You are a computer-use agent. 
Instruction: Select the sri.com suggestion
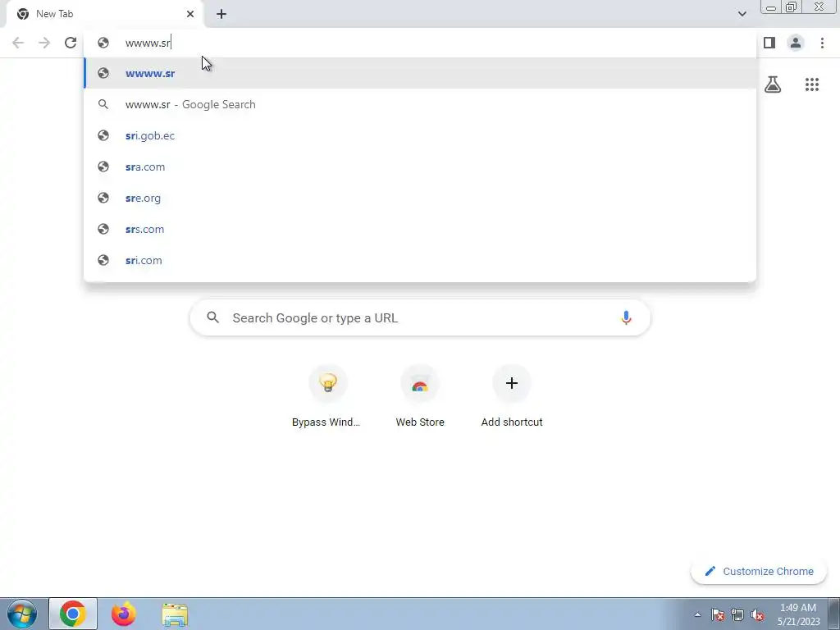[x=420, y=260]
